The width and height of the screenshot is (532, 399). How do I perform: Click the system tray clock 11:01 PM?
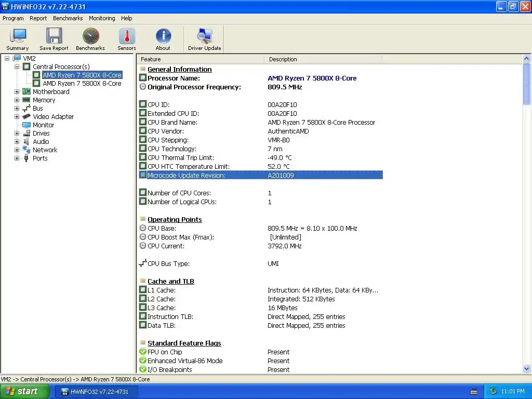tap(513, 392)
